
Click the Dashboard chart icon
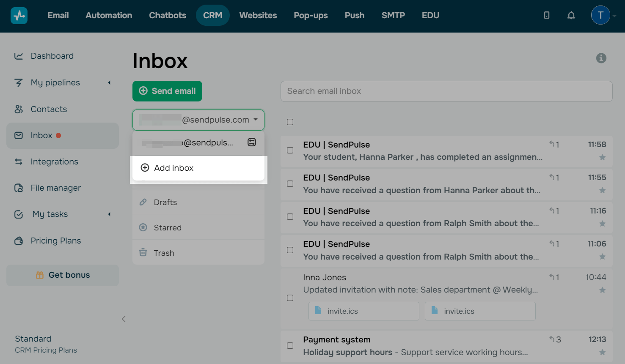tap(19, 56)
